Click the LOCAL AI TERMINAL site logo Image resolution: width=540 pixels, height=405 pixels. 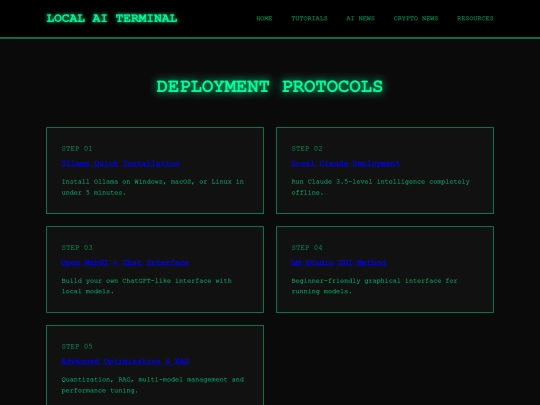(x=112, y=18)
